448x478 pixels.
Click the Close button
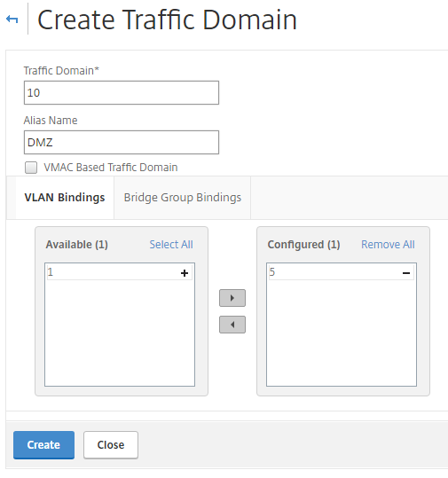click(111, 445)
